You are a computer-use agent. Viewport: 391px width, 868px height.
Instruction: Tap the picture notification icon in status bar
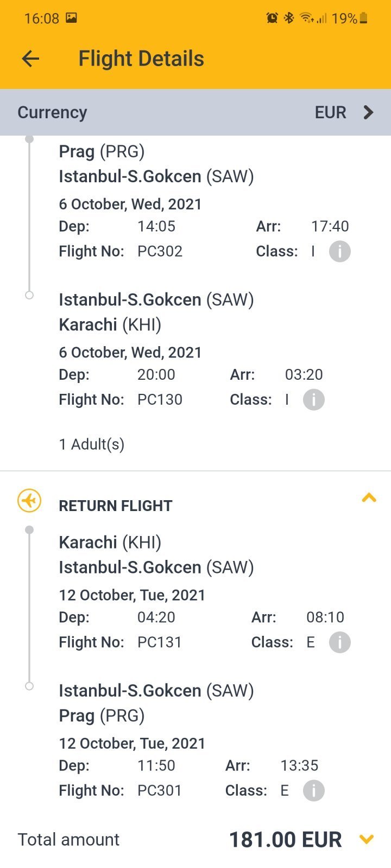click(71, 18)
